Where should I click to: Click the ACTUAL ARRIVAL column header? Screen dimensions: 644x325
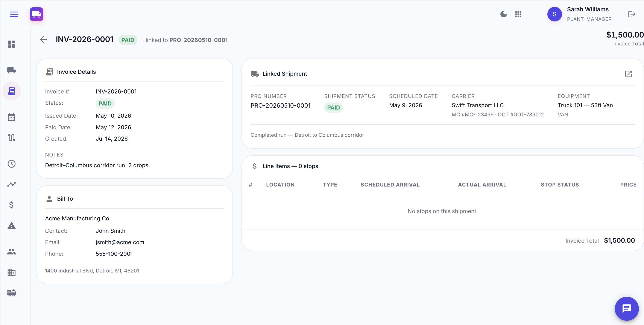click(482, 185)
